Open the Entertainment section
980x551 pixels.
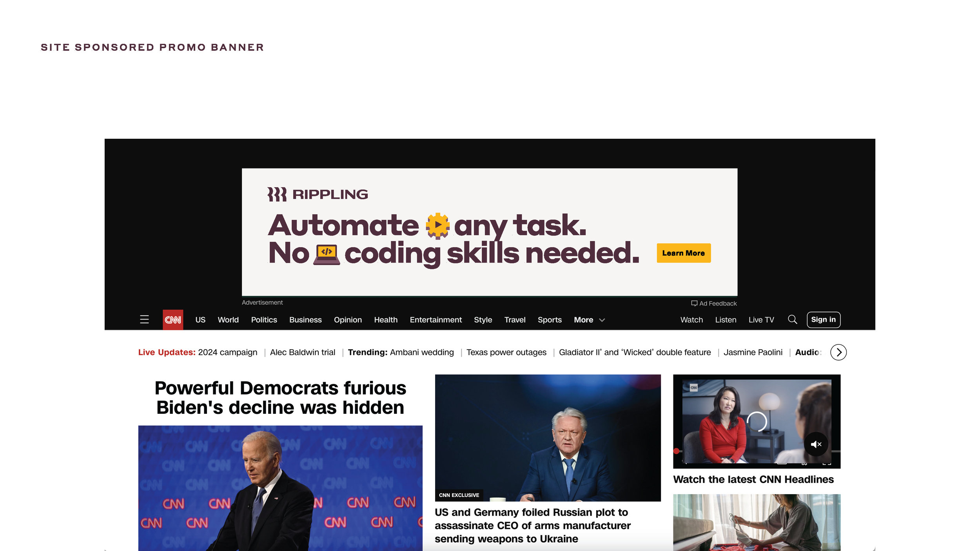point(436,320)
